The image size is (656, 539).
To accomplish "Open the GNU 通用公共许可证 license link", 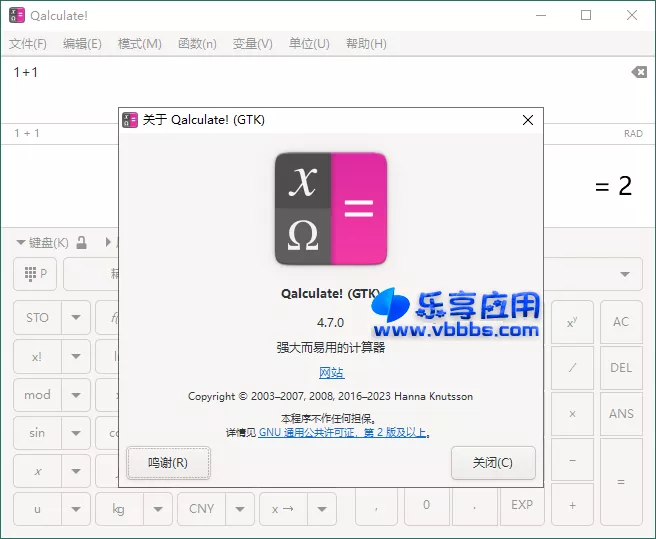I will (x=343, y=432).
